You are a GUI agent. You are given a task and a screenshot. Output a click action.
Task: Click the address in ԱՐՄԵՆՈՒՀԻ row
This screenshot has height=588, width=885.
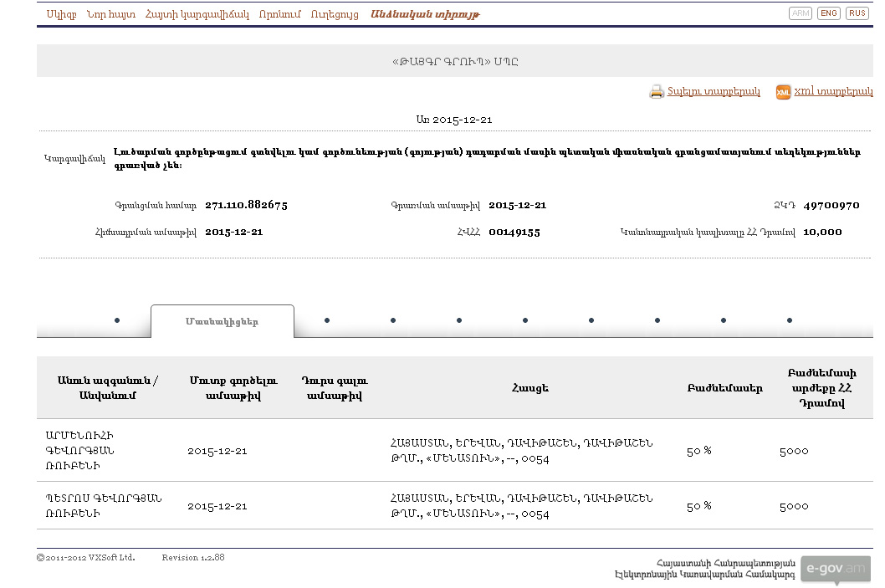[x=521, y=450]
